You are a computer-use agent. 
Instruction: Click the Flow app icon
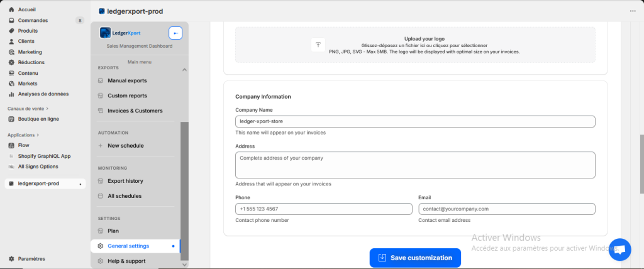click(12, 145)
